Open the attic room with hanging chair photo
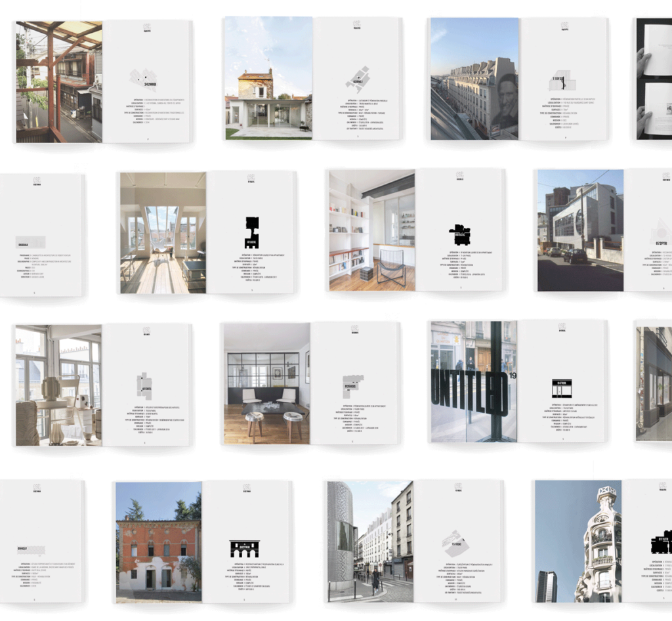The width and height of the screenshot is (672, 621). coord(163,233)
